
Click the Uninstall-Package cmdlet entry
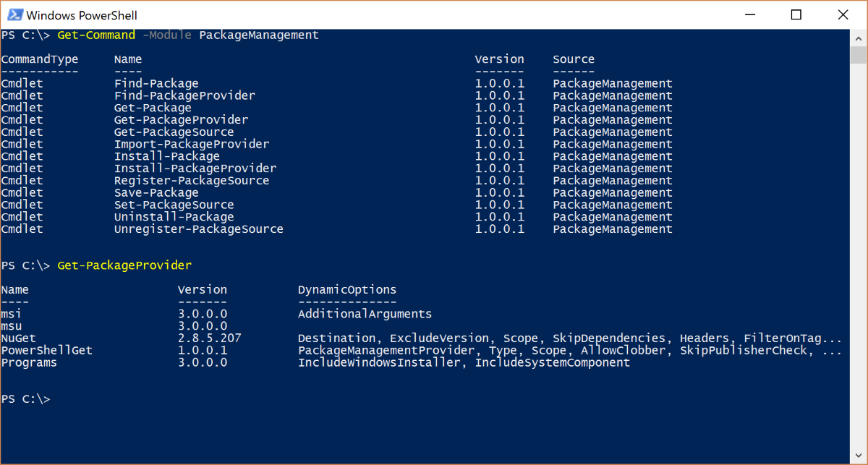coord(173,216)
